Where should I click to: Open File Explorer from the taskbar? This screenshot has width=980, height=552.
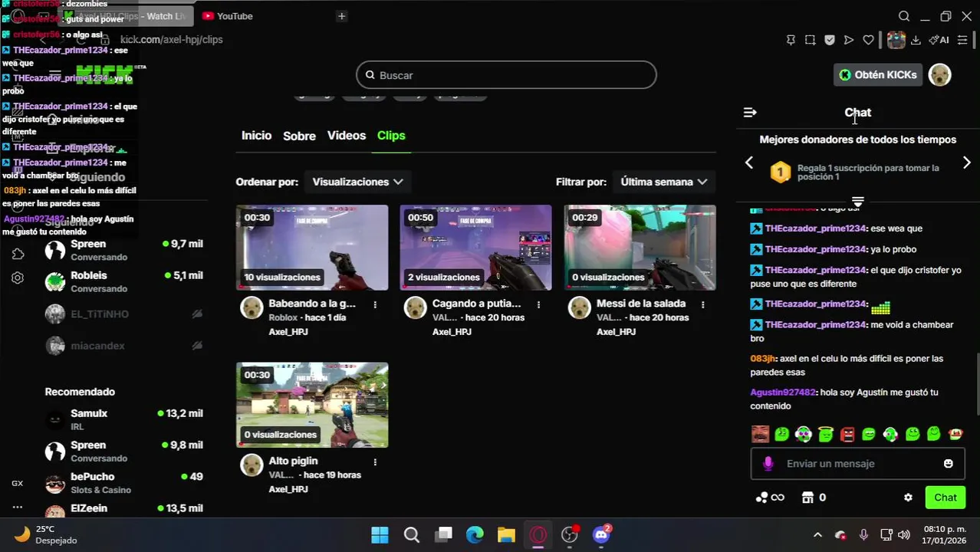tap(506, 534)
